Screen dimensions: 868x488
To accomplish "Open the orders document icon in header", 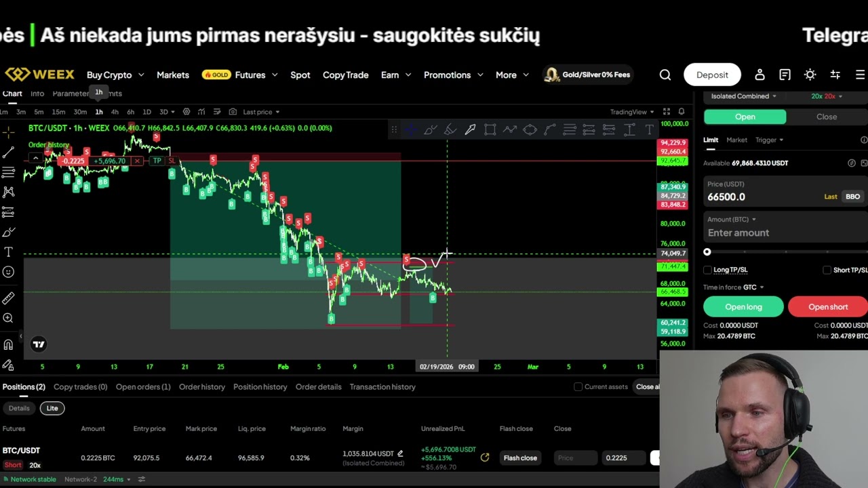I will click(x=785, y=75).
